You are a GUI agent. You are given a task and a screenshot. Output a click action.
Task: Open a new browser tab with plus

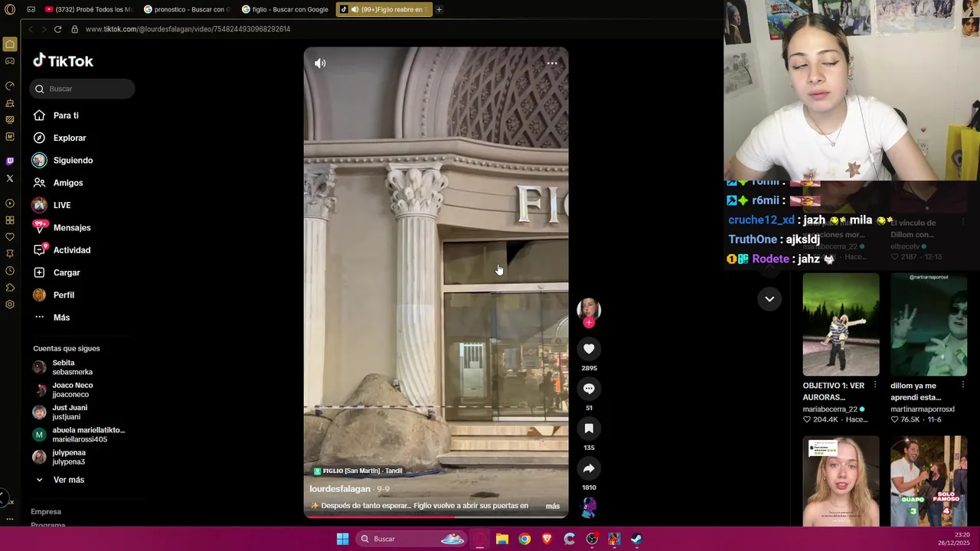[439, 9]
